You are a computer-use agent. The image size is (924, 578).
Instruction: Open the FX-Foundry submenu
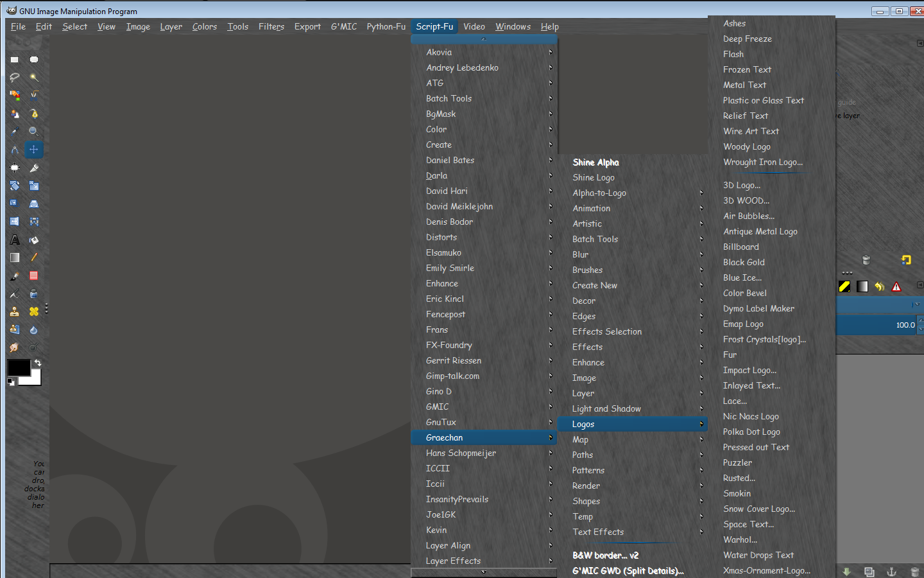point(483,345)
